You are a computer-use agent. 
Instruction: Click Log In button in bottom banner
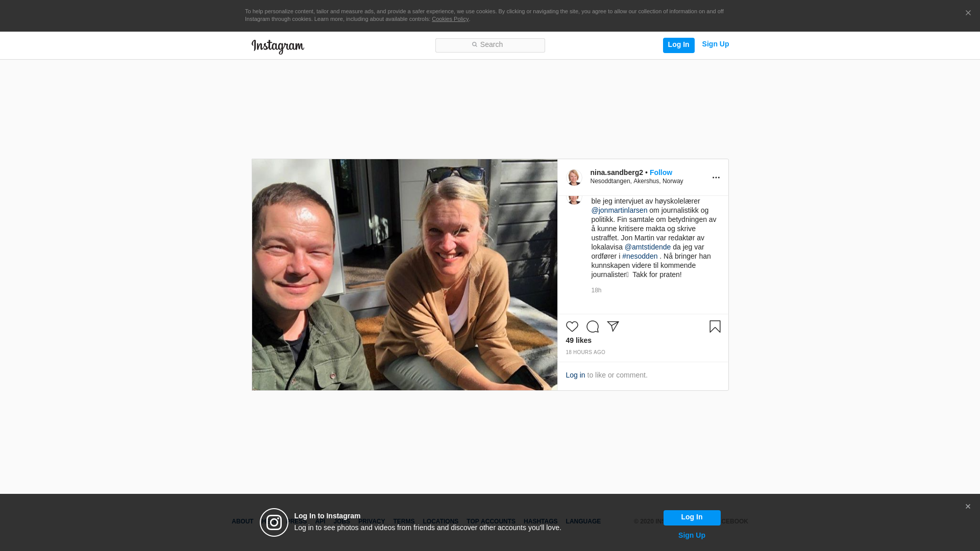point(692,517)
